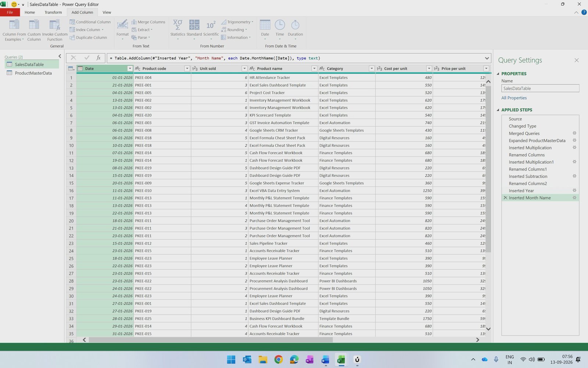
Task: Open Windows Start menu
Action: (231, 360)
